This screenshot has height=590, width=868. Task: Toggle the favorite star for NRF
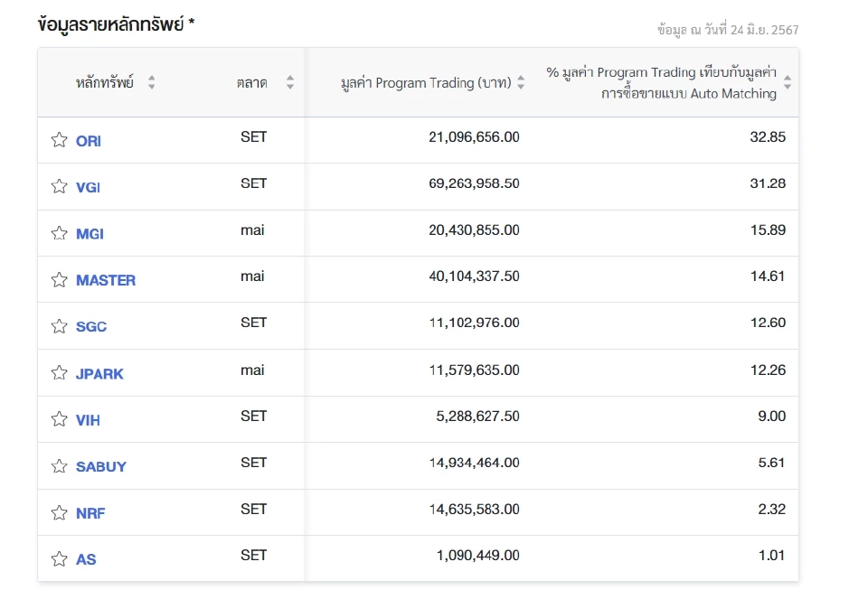point(59,512)
